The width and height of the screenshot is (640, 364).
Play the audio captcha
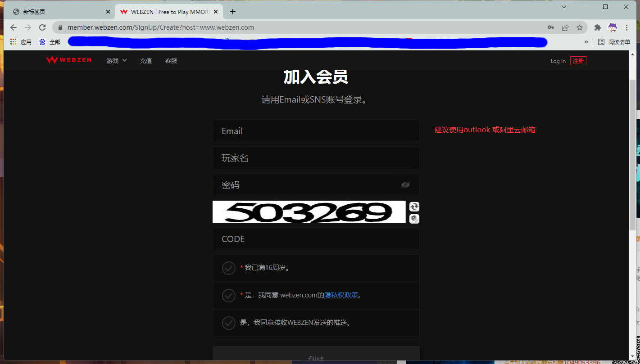coord(414,219)
